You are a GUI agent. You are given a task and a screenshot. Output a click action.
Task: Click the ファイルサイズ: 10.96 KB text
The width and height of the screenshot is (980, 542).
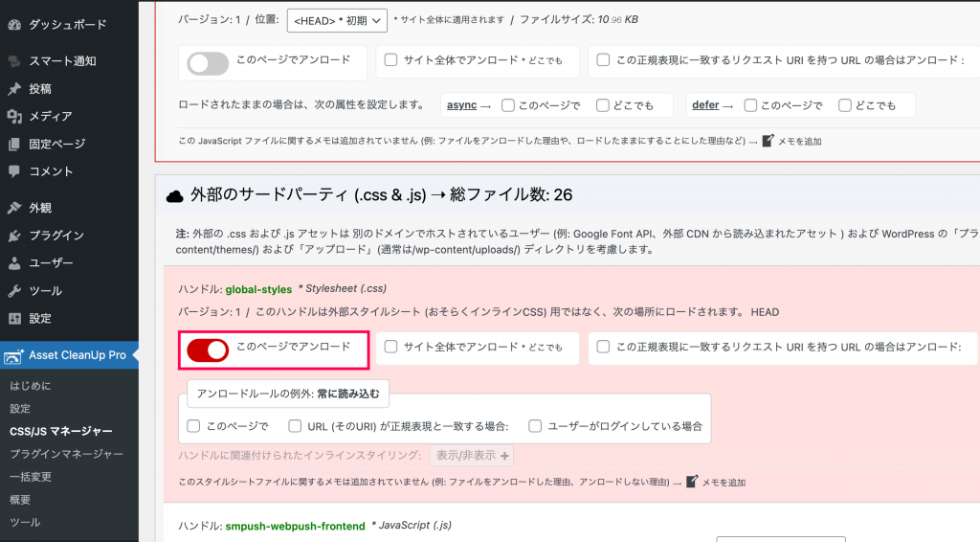[x=579, y=19]
